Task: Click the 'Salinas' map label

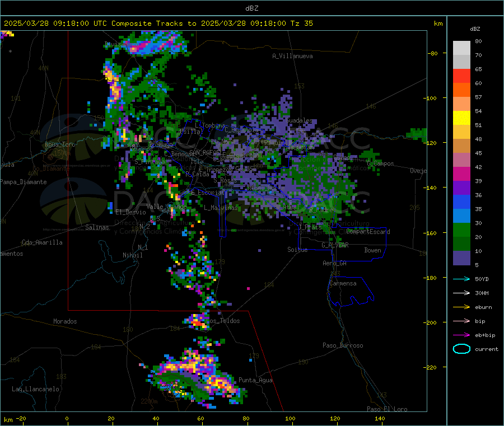Action: click(97, 227)
